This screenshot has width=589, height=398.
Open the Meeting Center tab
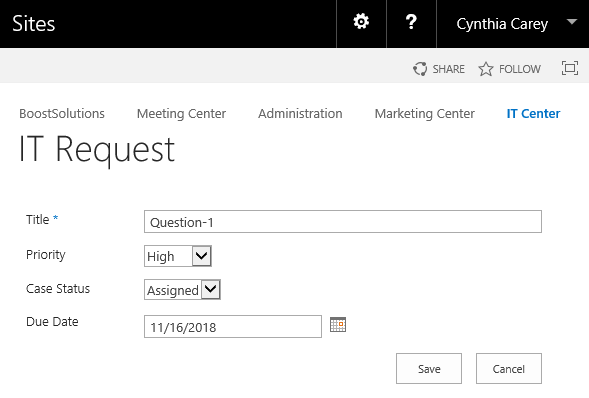tap(181, 113)
